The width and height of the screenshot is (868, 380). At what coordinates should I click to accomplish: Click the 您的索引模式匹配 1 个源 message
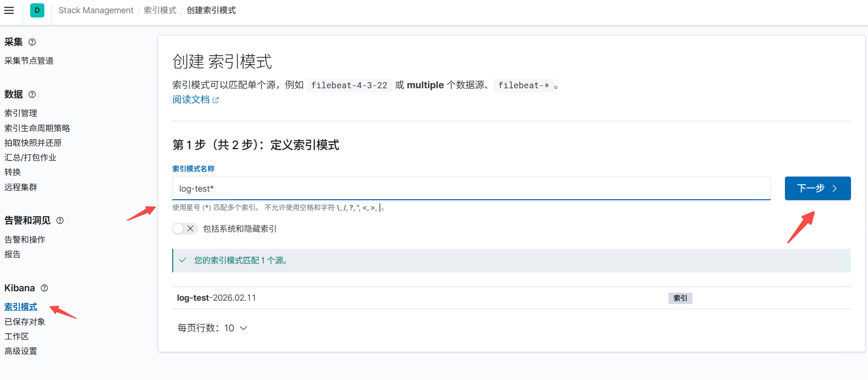pyautogui.click(x=241, y=261)
